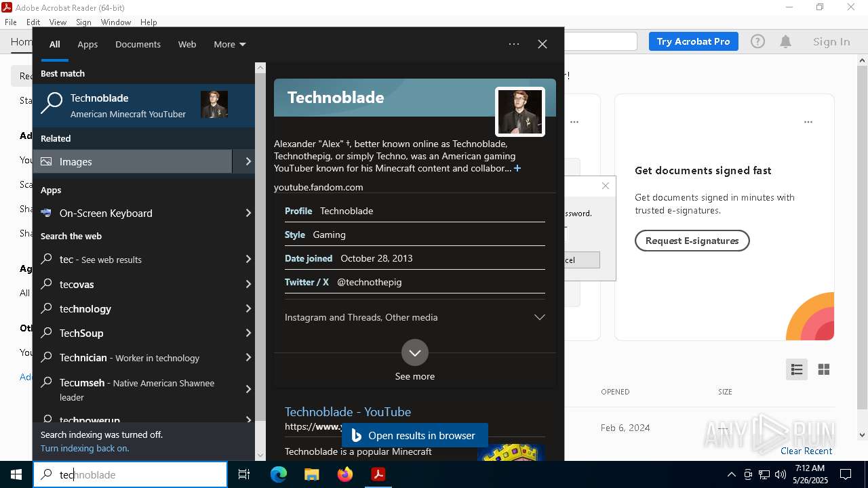This screenshot has height=488, width=868.
Task: Open the Windows Start menu
Action: coord(16,474)
